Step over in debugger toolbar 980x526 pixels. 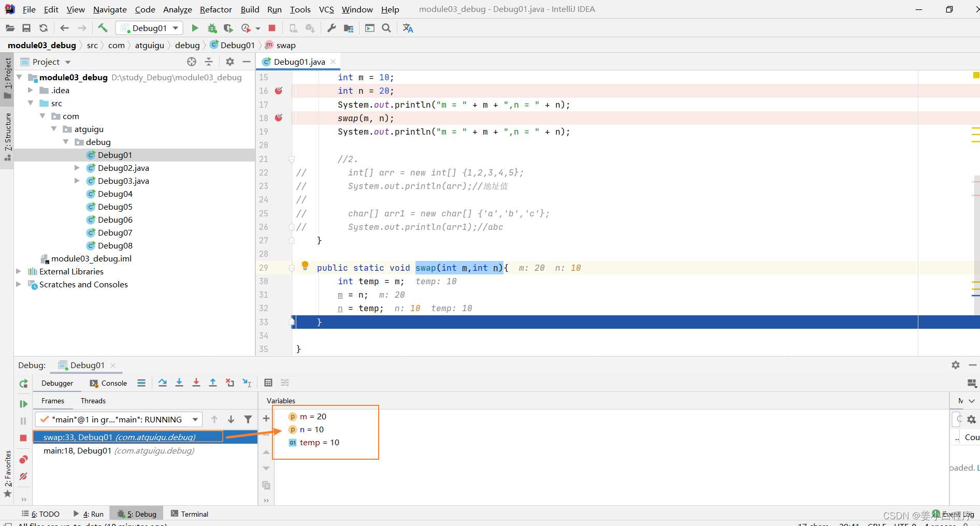tap(163, 383)
